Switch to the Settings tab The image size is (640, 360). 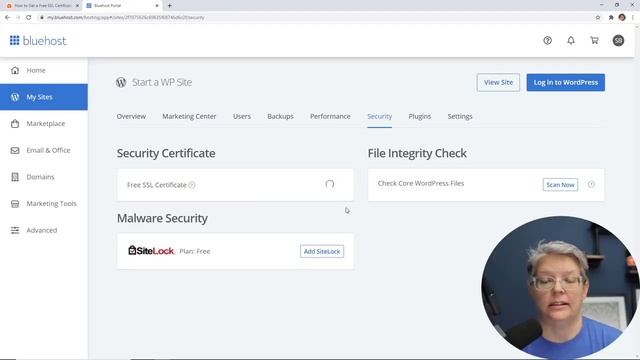460,116
